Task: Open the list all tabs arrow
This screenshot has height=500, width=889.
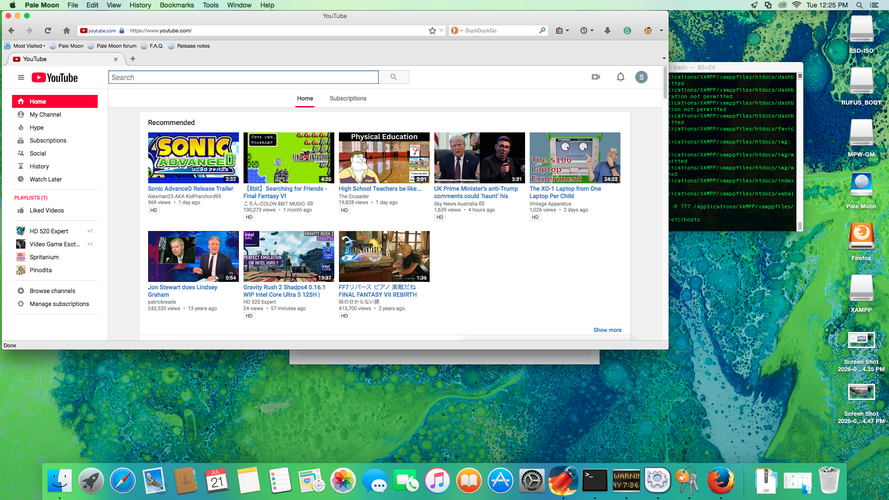Action: [664, 58]
